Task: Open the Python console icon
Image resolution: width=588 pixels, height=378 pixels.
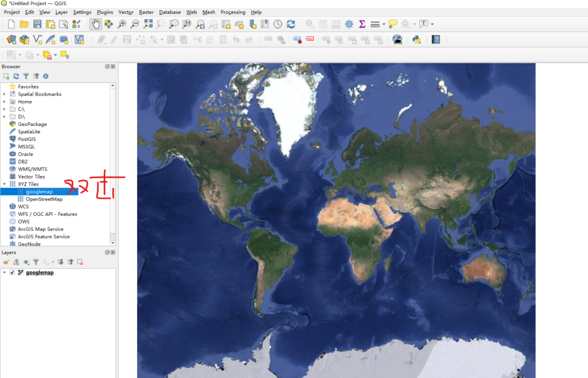Action: point(417,40)
